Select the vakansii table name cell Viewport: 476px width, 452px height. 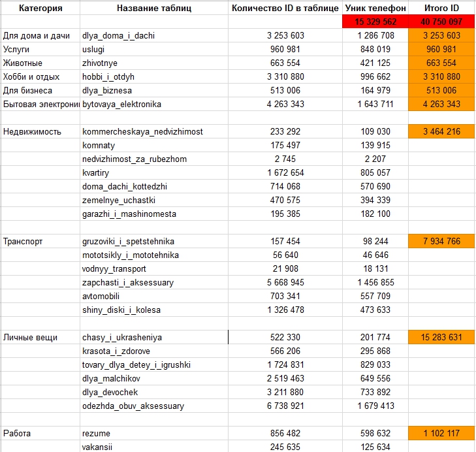pyautogui.click(x=154, y=447)
